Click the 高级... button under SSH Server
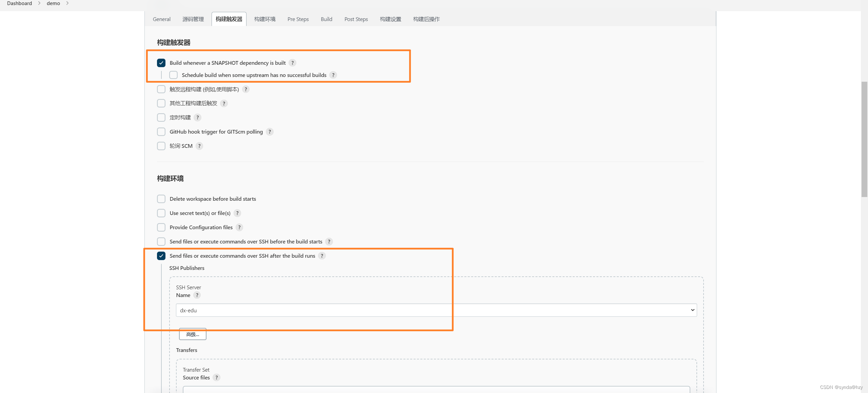 [193, 334]
